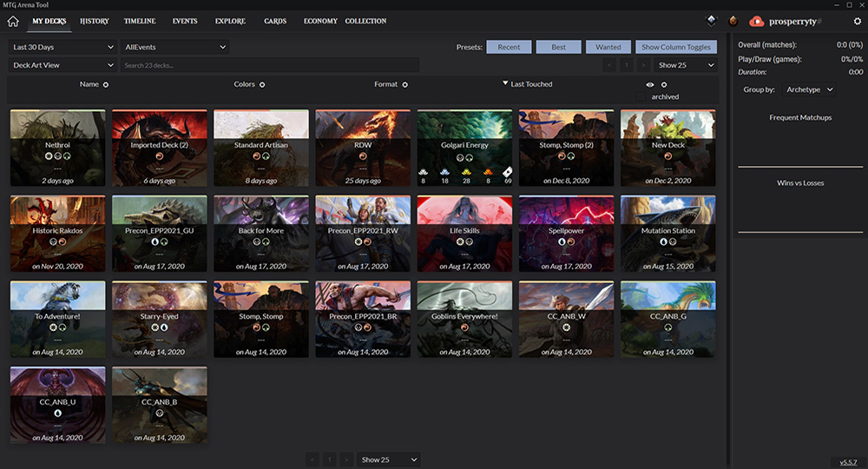Switch to History tab
Screen dimensions: 868x469
point(94,21)
